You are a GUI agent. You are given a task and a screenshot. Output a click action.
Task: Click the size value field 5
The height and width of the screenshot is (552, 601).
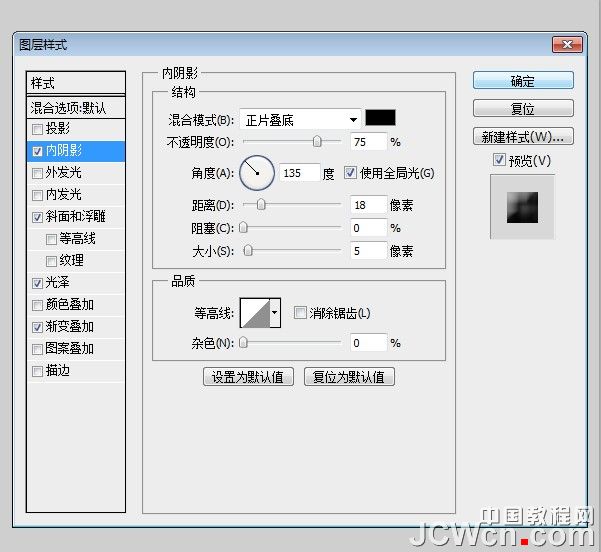368,251
